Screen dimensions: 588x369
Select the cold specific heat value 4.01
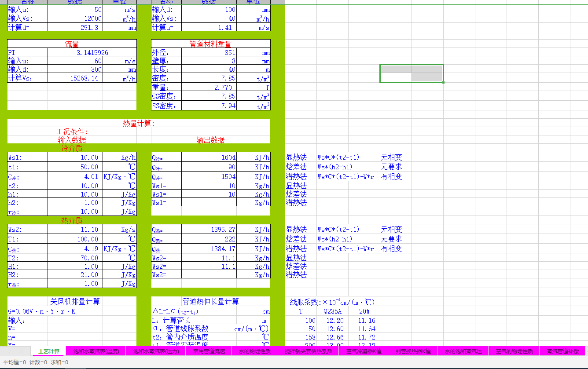coord(75,177)
